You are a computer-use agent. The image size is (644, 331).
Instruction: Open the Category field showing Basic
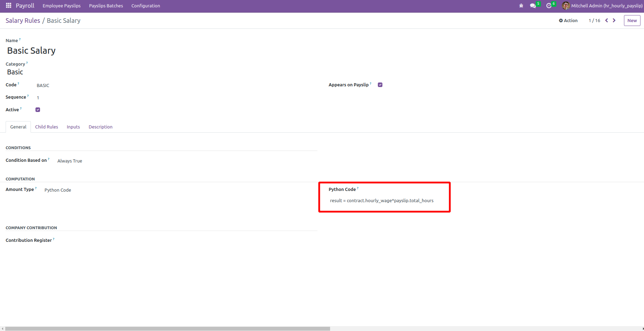point(15,72)
